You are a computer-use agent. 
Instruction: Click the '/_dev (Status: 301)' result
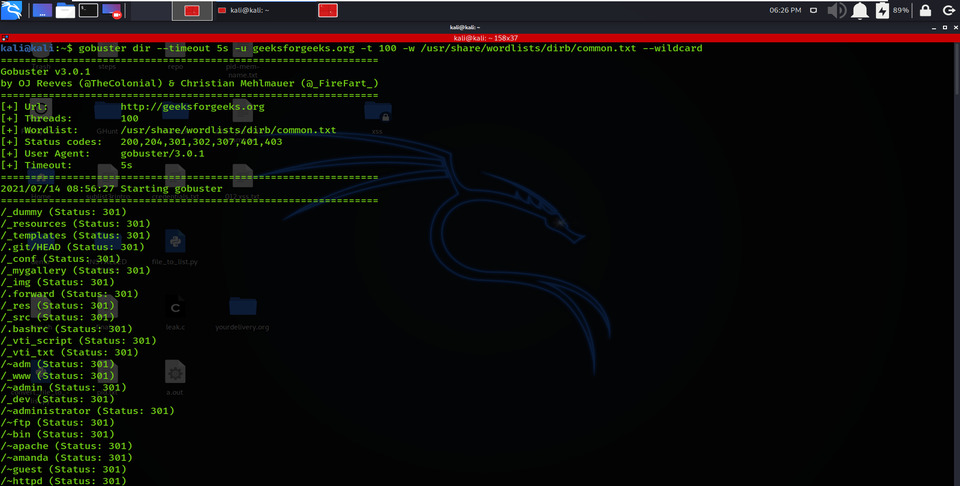58,399
